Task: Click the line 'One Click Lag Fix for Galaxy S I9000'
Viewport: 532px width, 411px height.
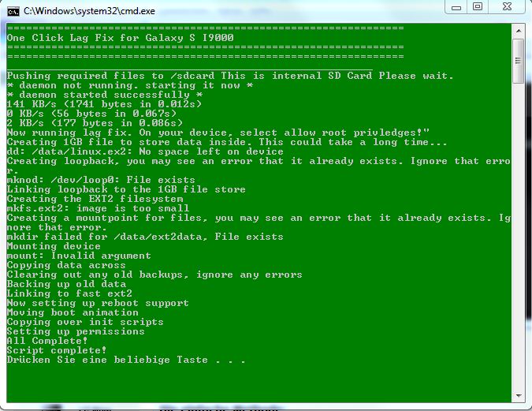Action: pos(120,38)
